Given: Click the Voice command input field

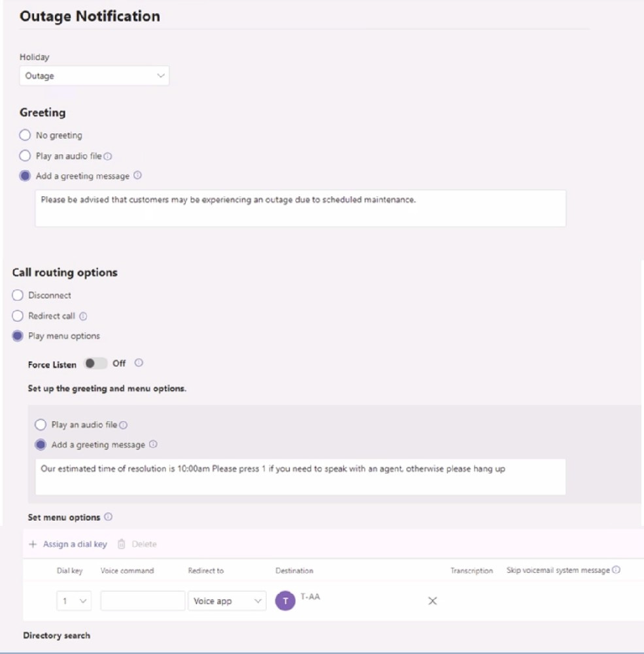Looking at the screenshot, I should 143,601.
